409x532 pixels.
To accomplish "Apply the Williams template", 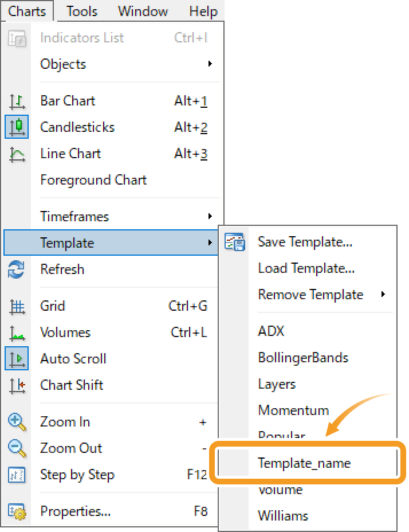I will coord(283,516).
